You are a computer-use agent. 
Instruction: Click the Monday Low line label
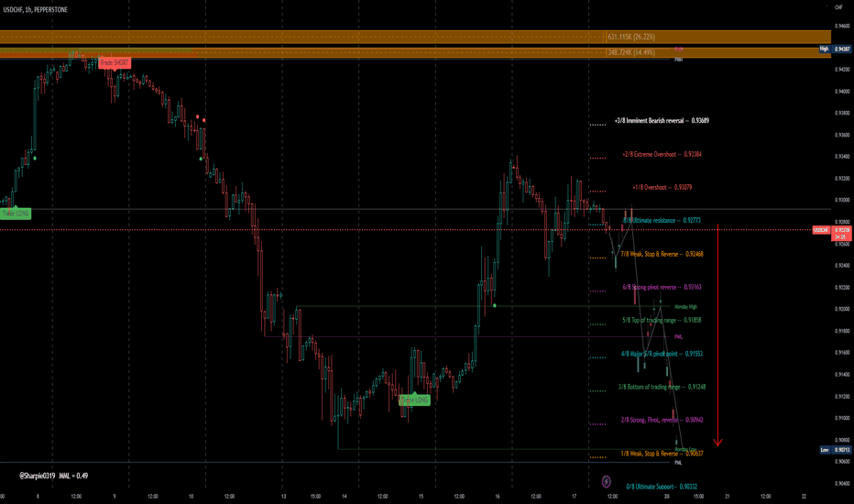pos(685,450)
